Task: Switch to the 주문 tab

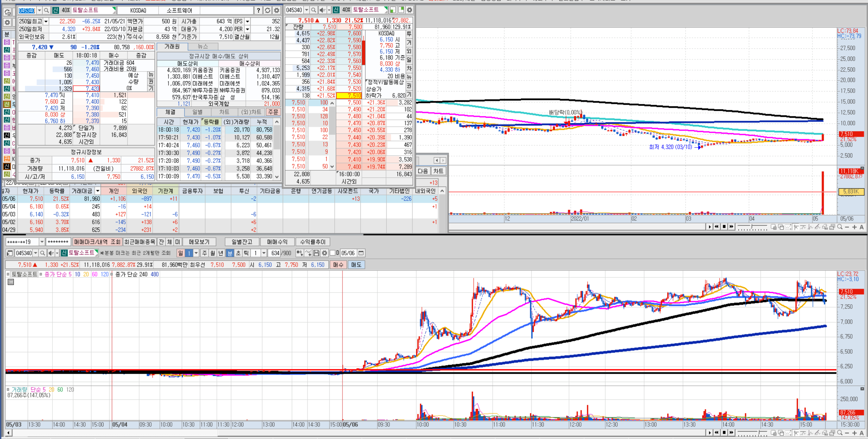Action: click(x=273, y=112)
